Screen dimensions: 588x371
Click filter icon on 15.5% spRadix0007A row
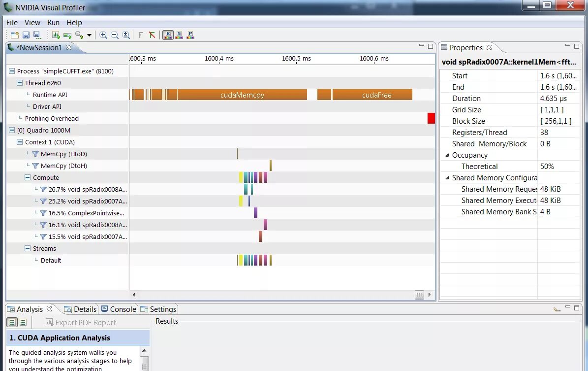coord(43,237)
